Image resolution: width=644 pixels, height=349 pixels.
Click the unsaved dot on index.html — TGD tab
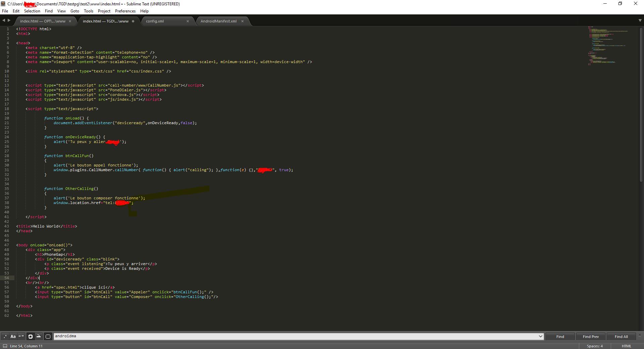(x=133, y=21)
